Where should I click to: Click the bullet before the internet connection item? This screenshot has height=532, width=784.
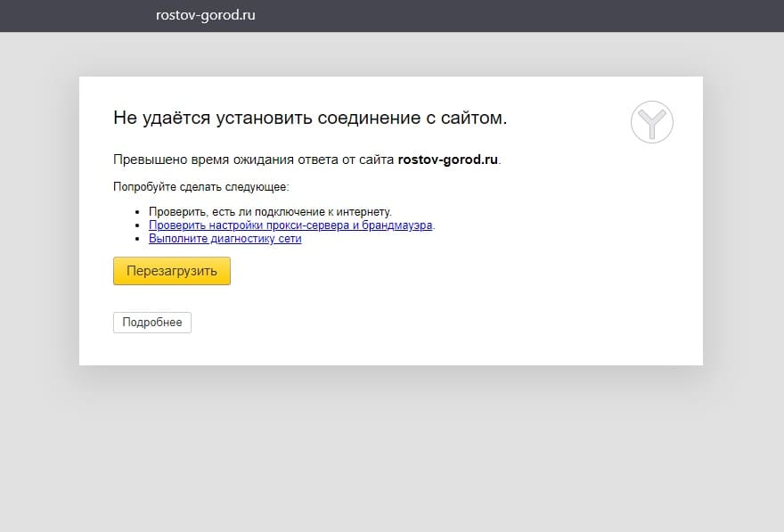[x=139, y=213]
